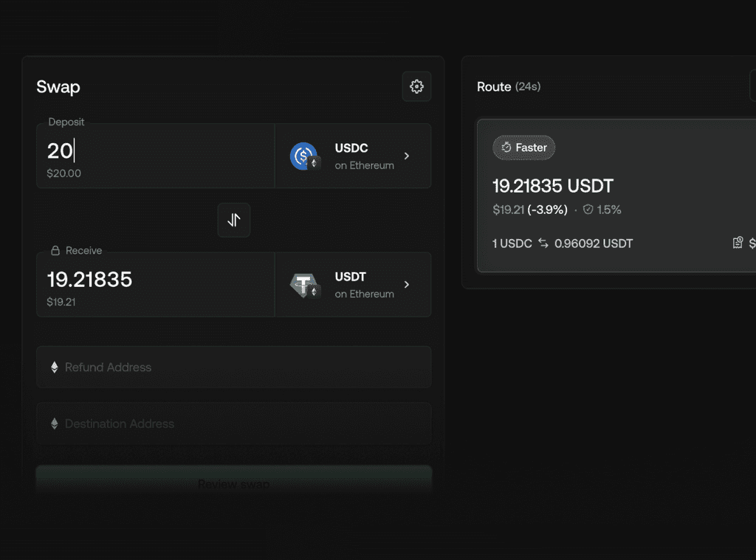This screenshot has height=560, width=756.
Task: Click the swap direction arrows between Deposit and Receive
Action: 233,220
